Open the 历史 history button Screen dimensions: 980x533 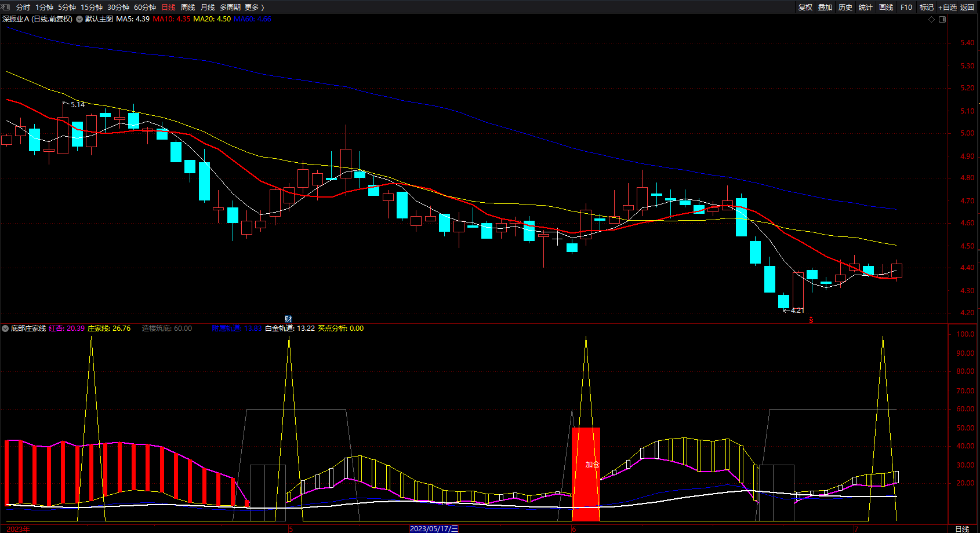tap(845, 8)
